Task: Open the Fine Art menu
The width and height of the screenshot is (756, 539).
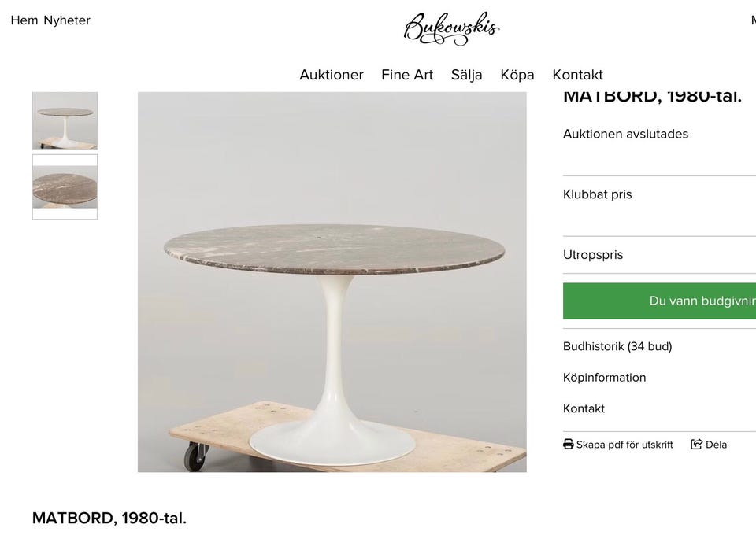Action: pyautogui.click(x=406, y=75)
